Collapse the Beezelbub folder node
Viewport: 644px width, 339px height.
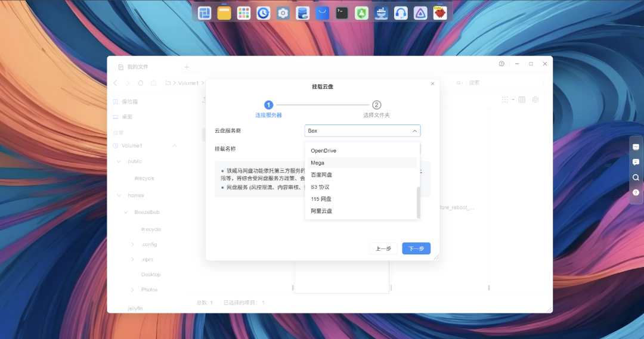point(126,212)
